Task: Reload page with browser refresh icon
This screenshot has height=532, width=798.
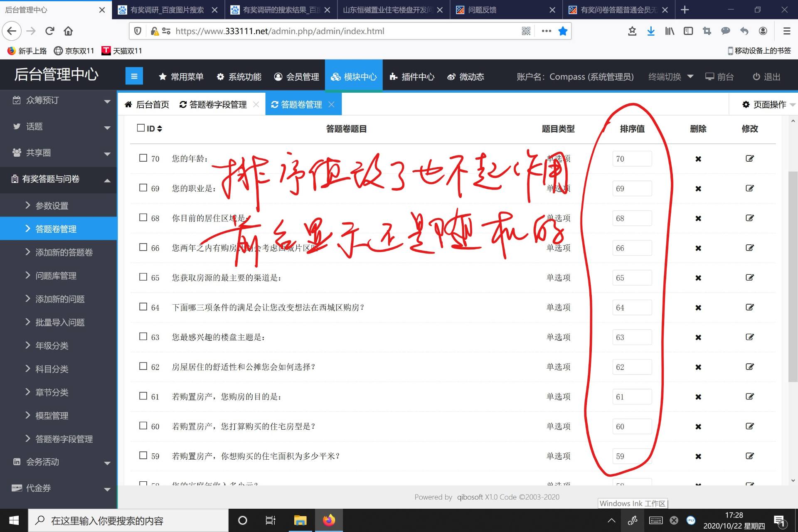Action: point(50,31)
